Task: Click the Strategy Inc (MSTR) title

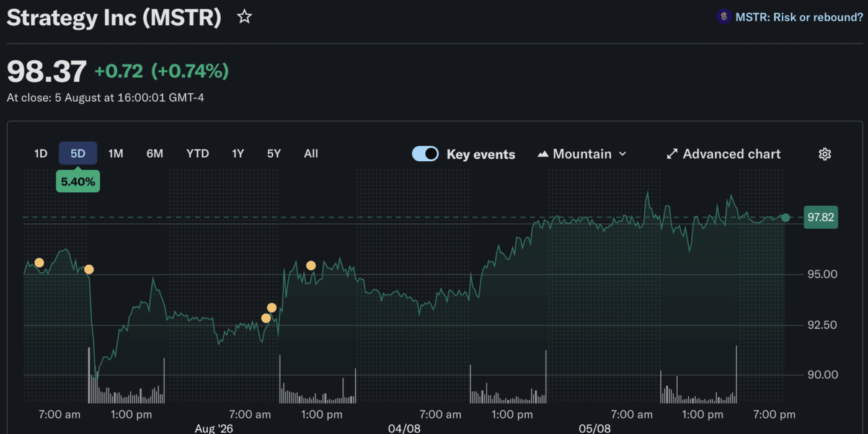Action: click(x=114, y=17)
